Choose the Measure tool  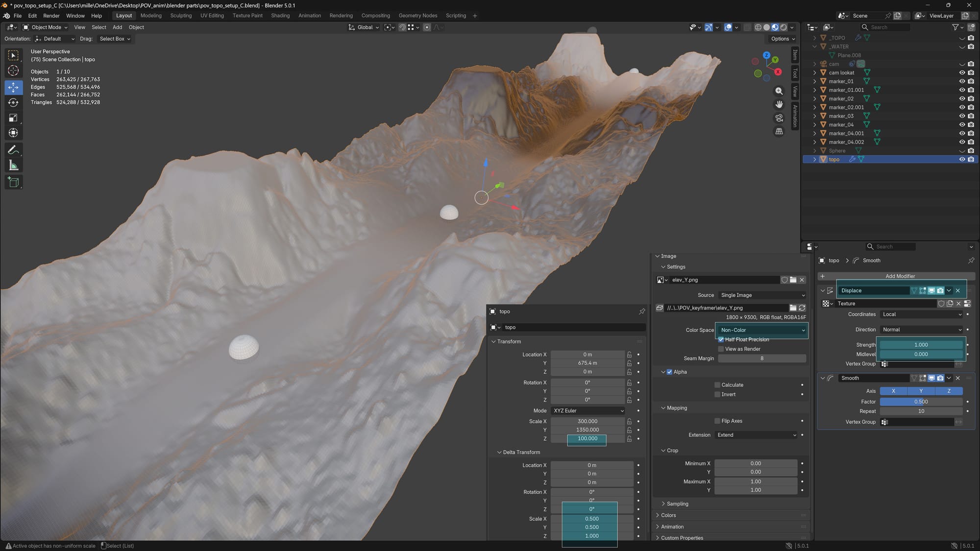[x=13, y=166]
